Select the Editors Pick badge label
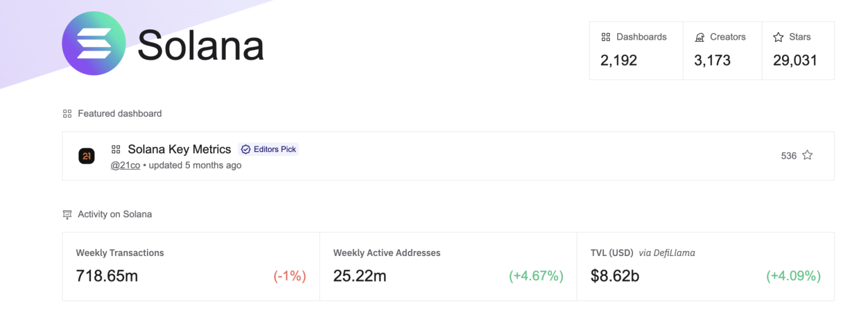The image size is (868, 317). click(x=275, y=149)
